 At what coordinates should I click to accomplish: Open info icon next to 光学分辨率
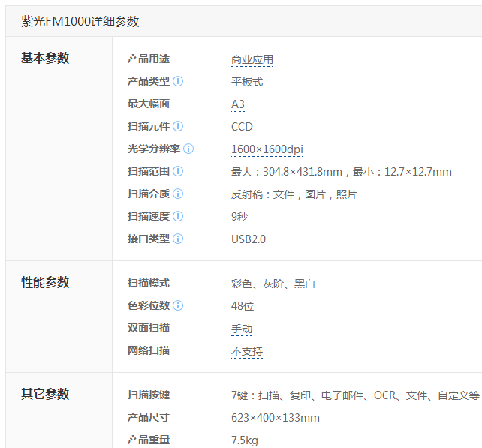(x=188, y=149)
